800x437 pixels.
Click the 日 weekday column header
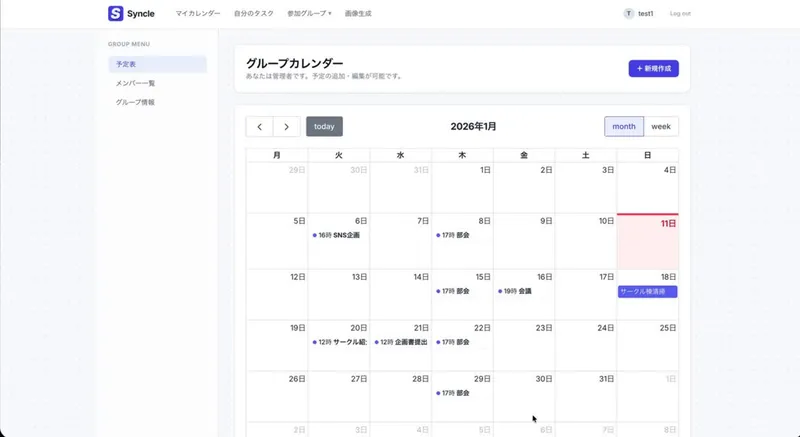(647, 155)
